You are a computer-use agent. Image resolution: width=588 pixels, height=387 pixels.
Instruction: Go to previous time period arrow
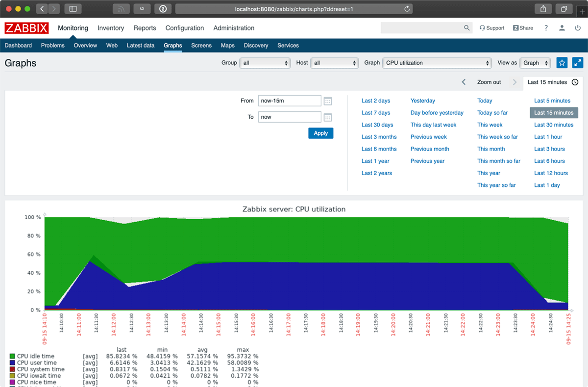(464, 82)
